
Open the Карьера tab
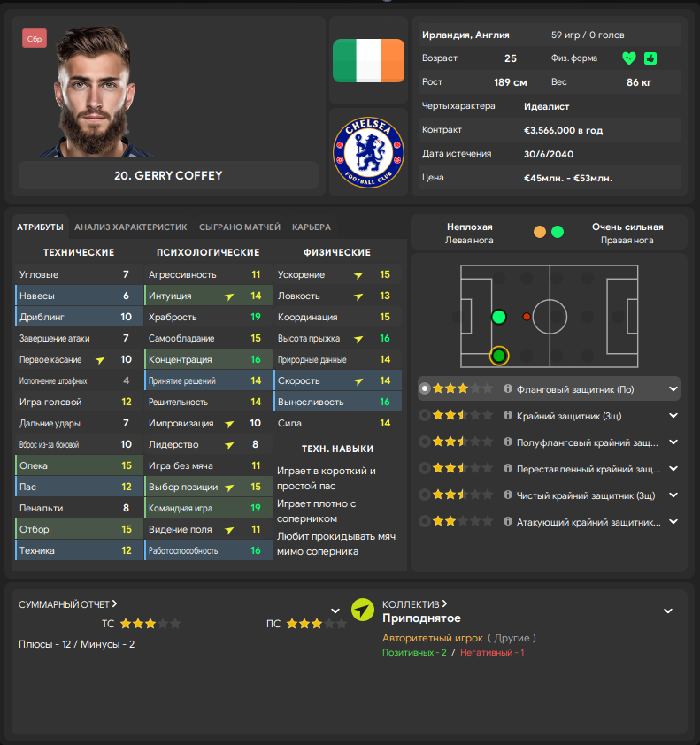(x=312, y=227)
